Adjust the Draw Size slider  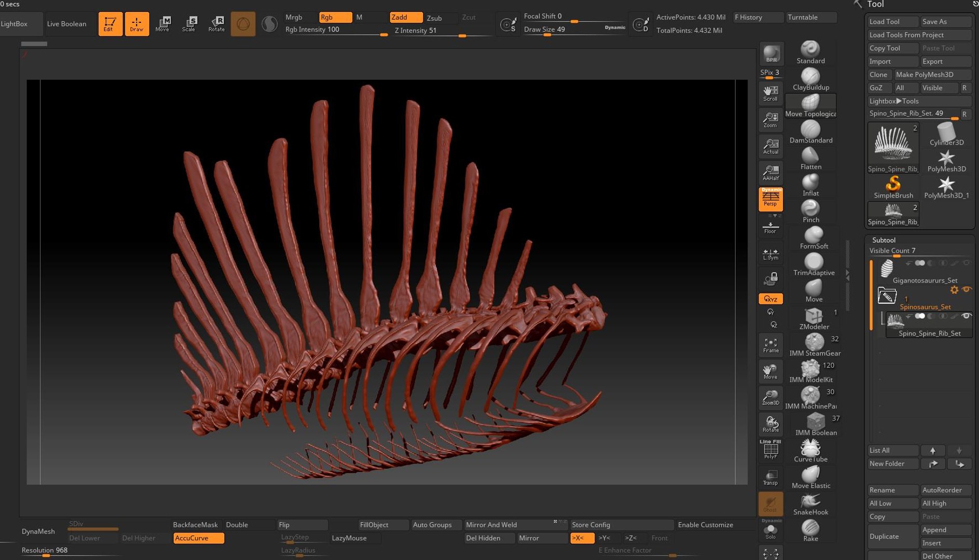pyautogui.click(x=574, y=30)
